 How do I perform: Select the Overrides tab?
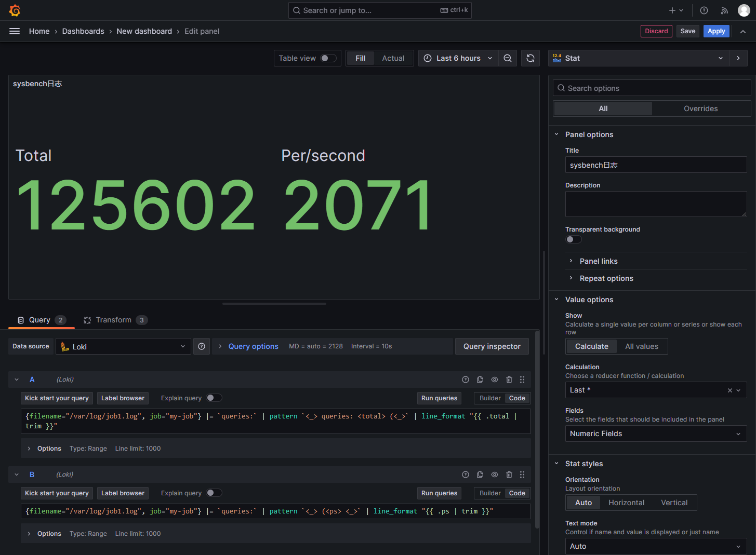click(x=700, y=109)
